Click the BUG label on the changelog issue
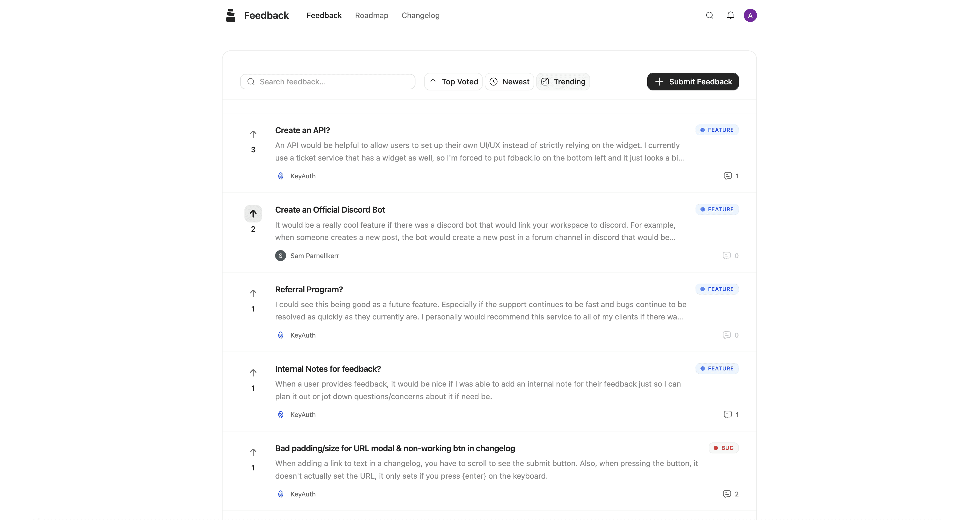The height and width of the screenshot is (520, 980). click(723, 448)
